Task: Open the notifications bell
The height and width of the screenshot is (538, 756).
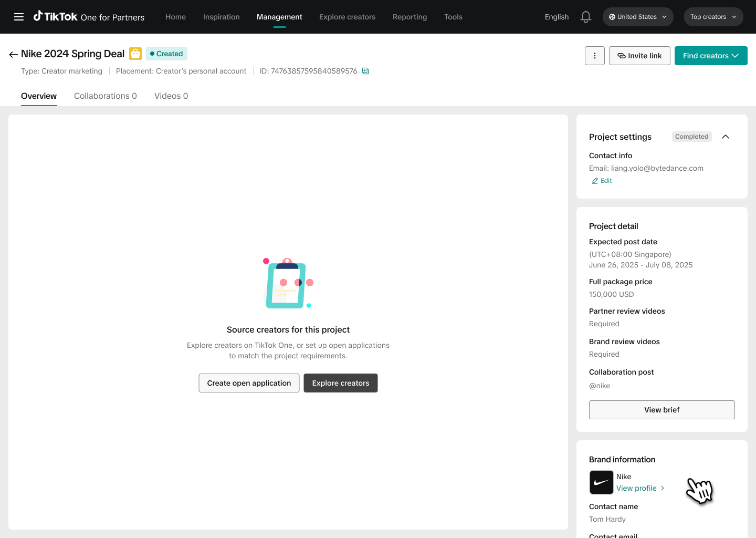Action: 586,17
